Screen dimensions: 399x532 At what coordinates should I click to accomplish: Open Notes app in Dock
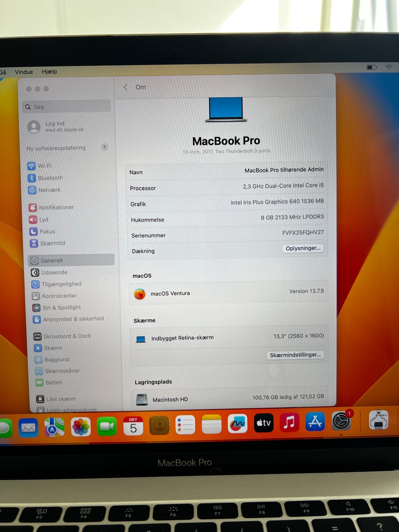[212, 425]
